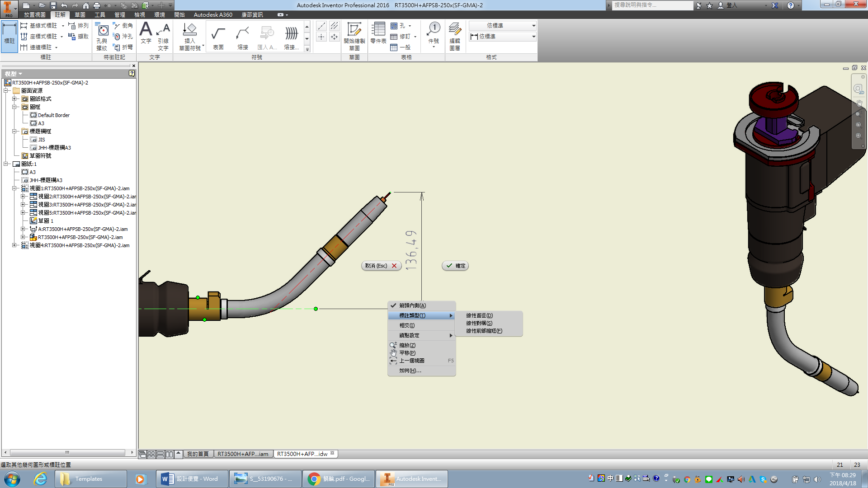Viewport: 868px width, 488px height.
Task: Open the 放置視圖 ribbon tab
Action: pos(35,15)
